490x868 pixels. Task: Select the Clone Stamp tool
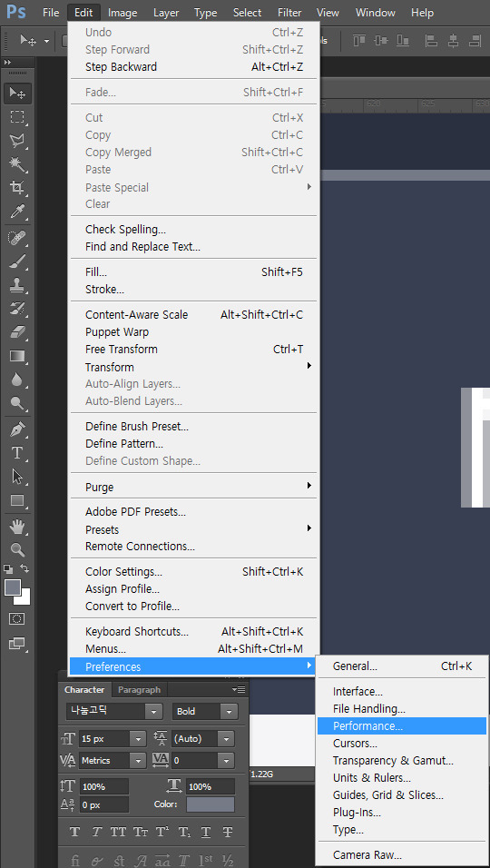coord(17,286)
